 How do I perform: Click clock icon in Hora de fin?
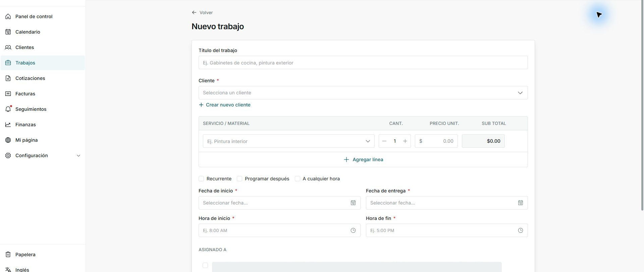[521, 230]
